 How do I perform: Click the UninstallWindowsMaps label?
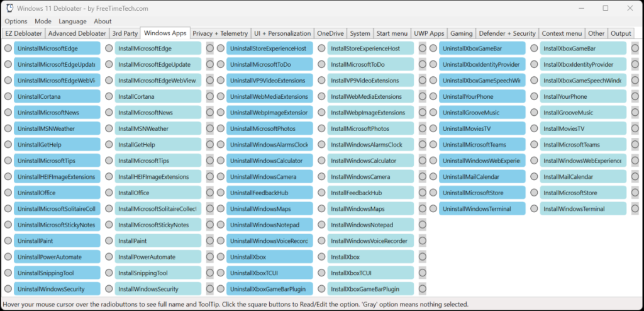(269, 209)
